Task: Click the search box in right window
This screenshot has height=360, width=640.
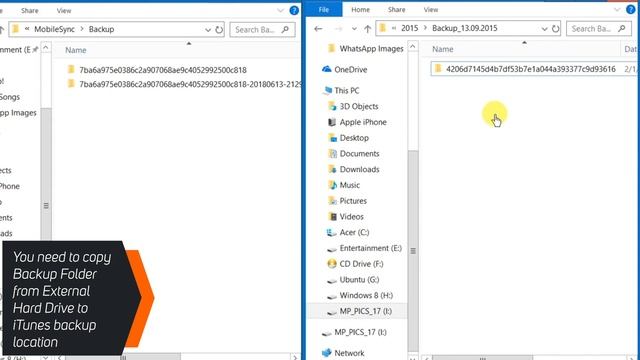Action: (599, 29)
